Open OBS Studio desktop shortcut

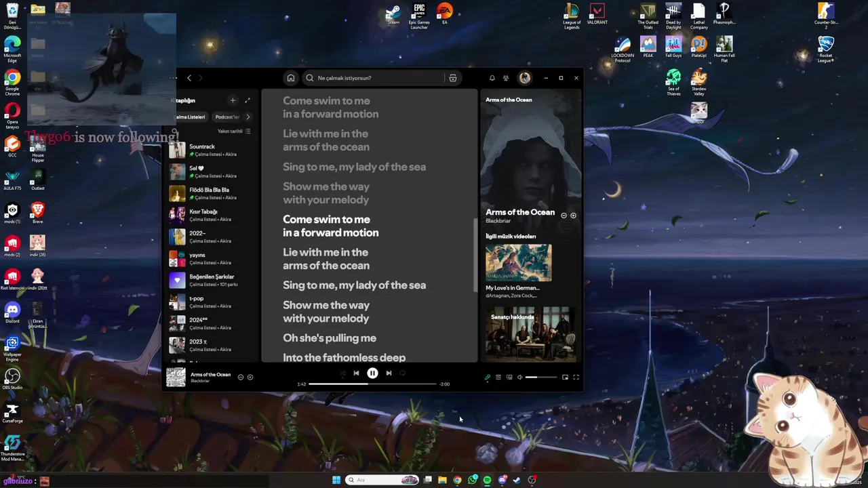(x=12, y=380)
